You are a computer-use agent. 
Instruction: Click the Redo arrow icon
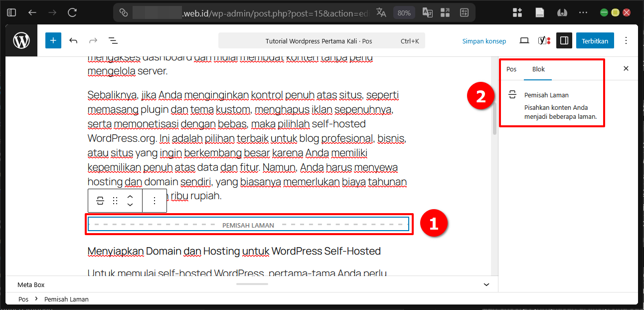tap(93, 40)
